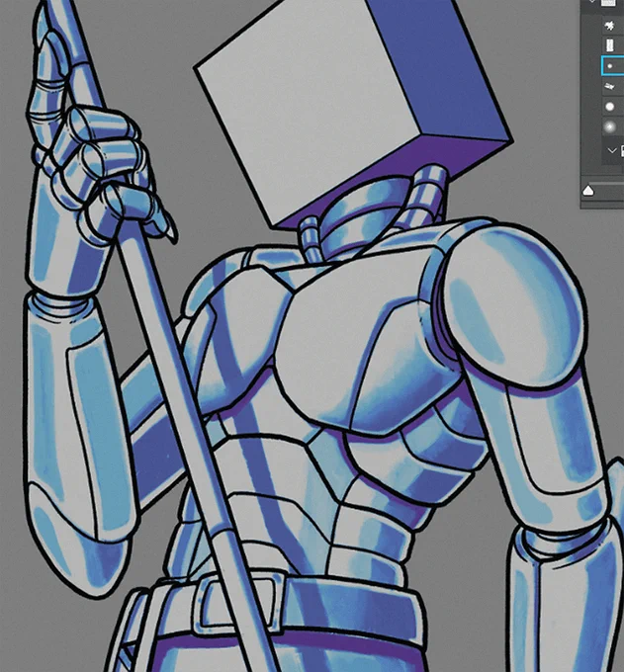Screen dimensions: 624x672
Task: Select the highlighted small round brush preset
Action: coord(612,66)
